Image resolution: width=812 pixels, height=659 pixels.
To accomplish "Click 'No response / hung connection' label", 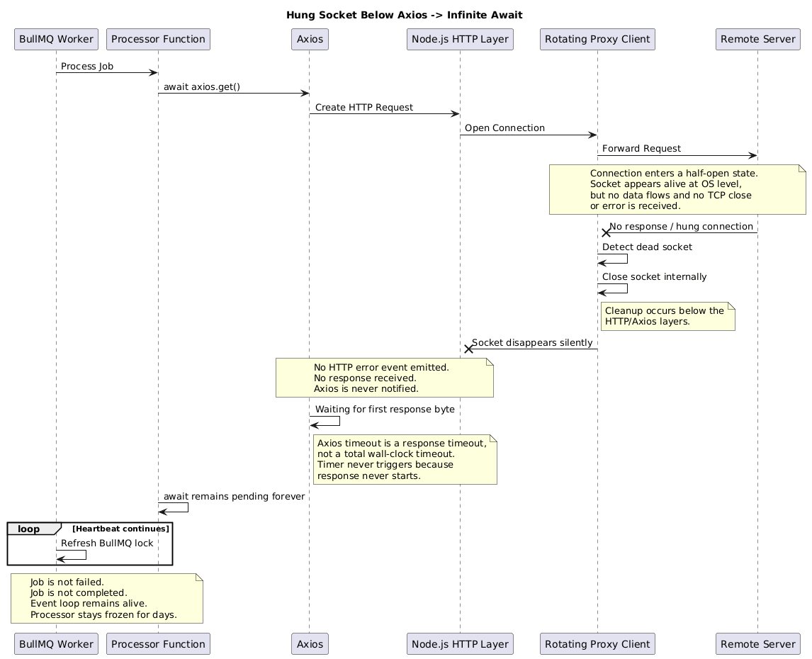I will click(681, 227).
